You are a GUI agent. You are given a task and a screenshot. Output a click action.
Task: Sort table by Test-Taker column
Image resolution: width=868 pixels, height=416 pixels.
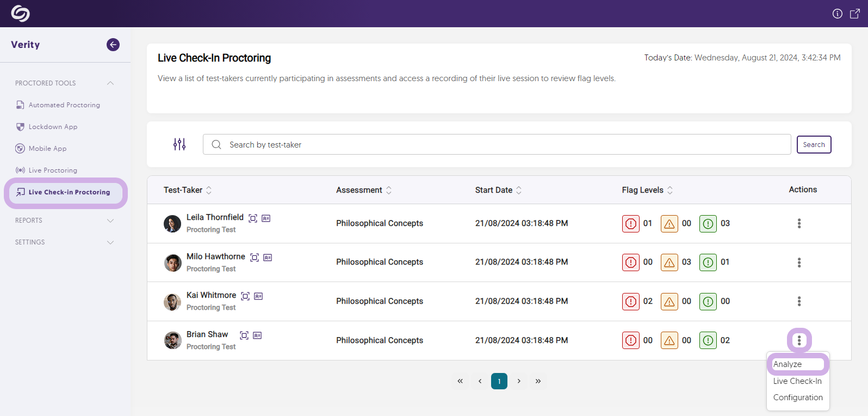click(209, 190)
